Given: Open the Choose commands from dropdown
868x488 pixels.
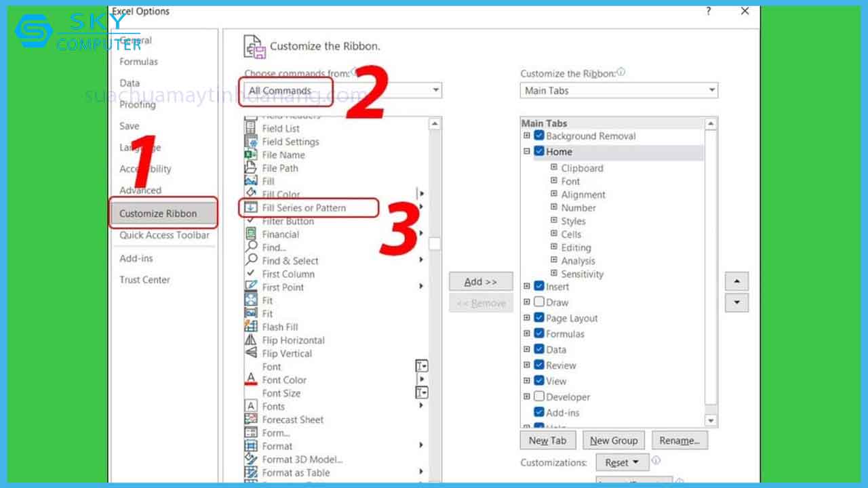Looking at the screenshot, I should point(343,90).
